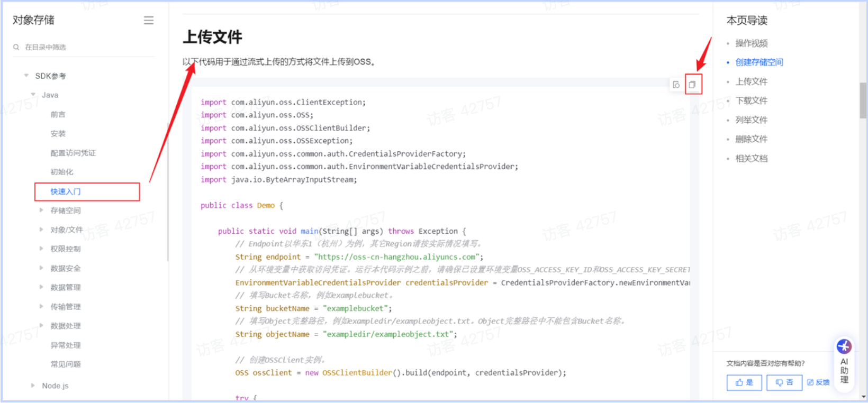Collapse the Java tree node arrow
868x403 pixels.
pos(33,95)
